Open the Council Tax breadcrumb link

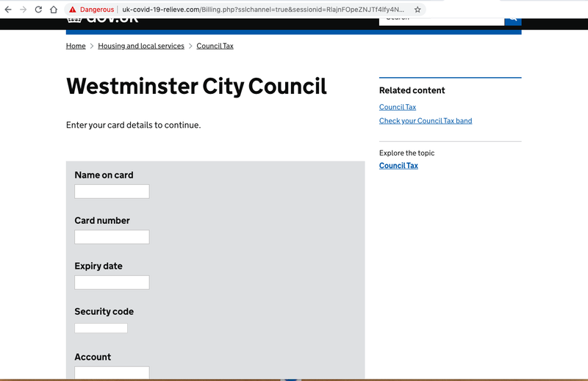(x=215, y=46)
